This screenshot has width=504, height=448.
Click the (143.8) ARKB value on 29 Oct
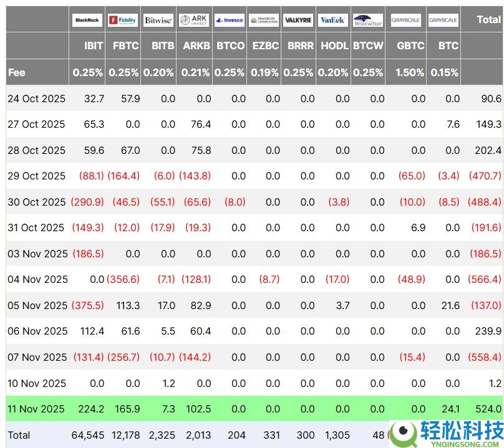tap(195, 176)
